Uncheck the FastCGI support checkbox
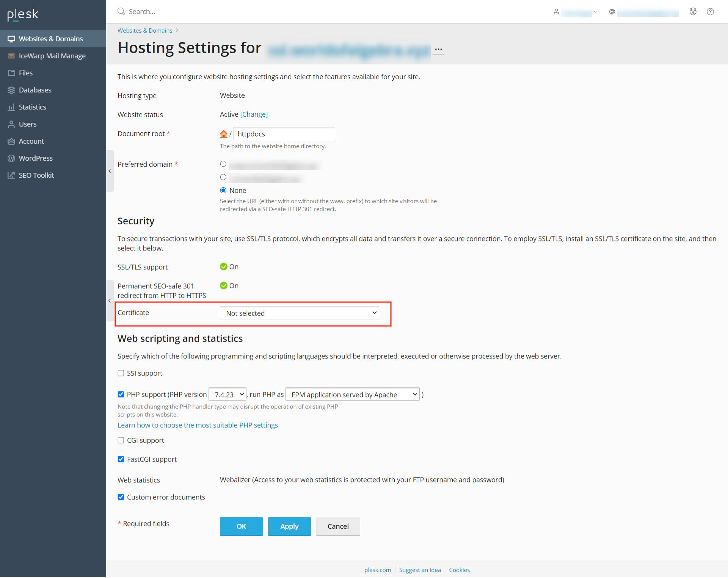The image size is (728, 578). (x=121, y=459)
